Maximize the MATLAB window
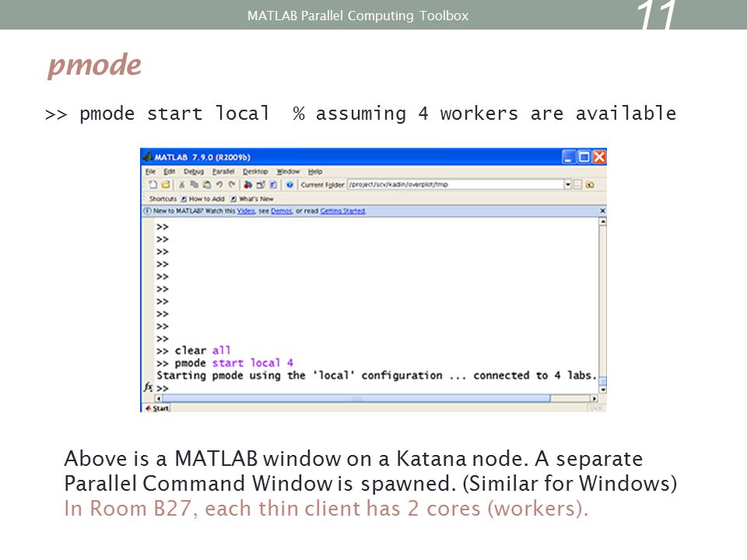 584,156
